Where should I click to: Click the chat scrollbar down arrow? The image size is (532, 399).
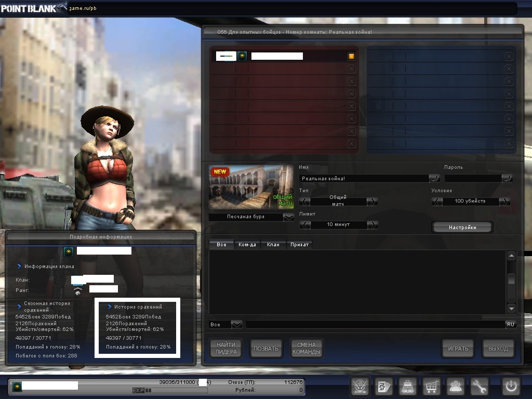[511, 309]
